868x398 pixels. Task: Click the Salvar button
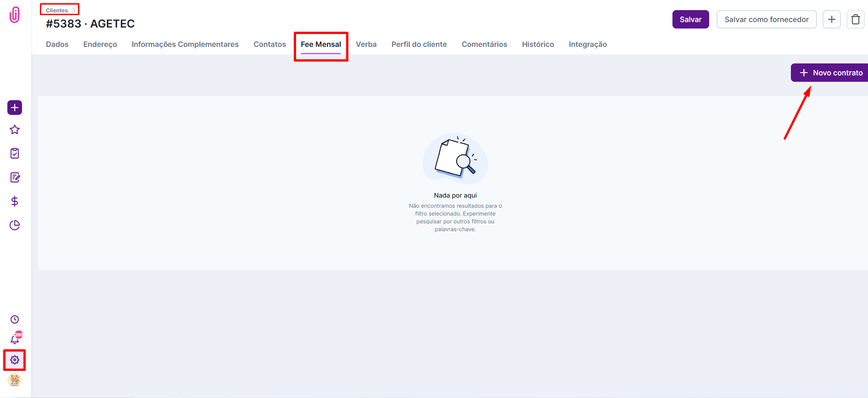coord(690,19)
